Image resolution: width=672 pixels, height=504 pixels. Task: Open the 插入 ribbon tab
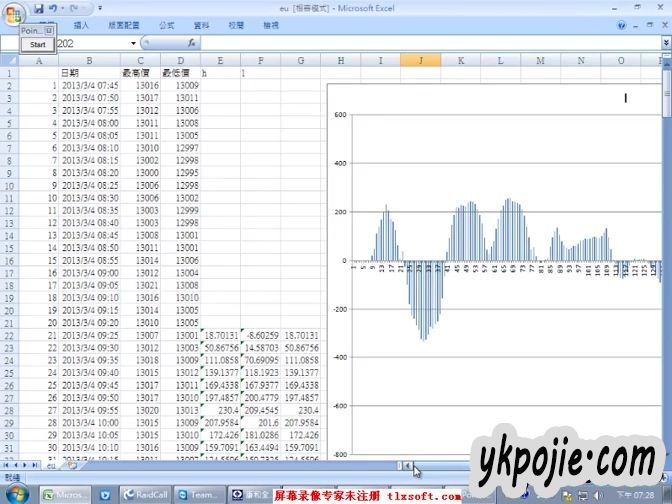82,24
